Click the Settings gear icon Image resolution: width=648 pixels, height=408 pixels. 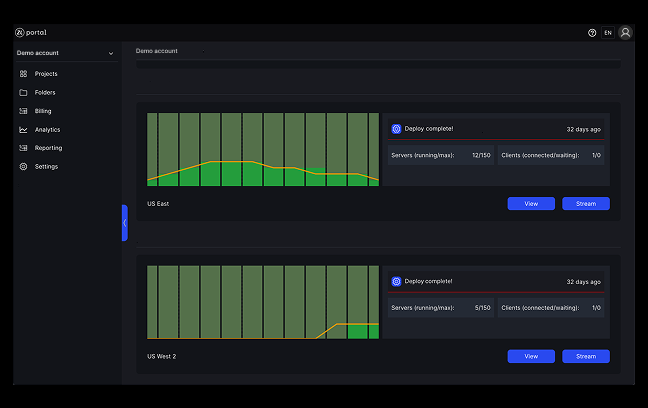click(x=23, y=167)
